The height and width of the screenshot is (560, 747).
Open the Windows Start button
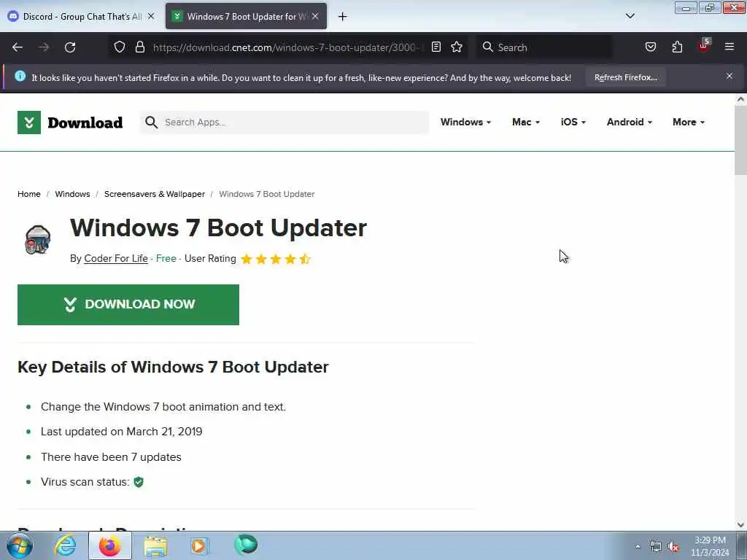(x=20, y=545)
